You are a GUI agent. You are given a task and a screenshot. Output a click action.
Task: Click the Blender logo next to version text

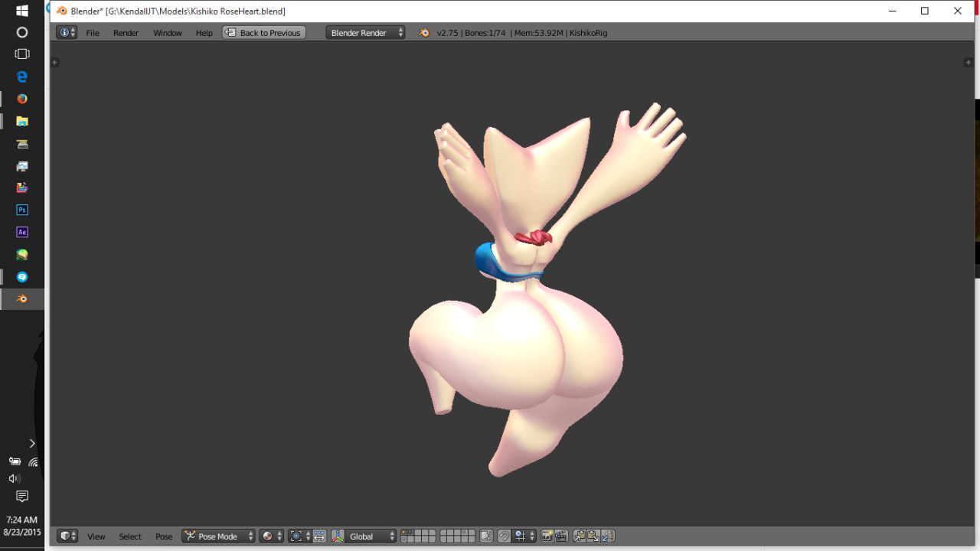pos(424,32)
